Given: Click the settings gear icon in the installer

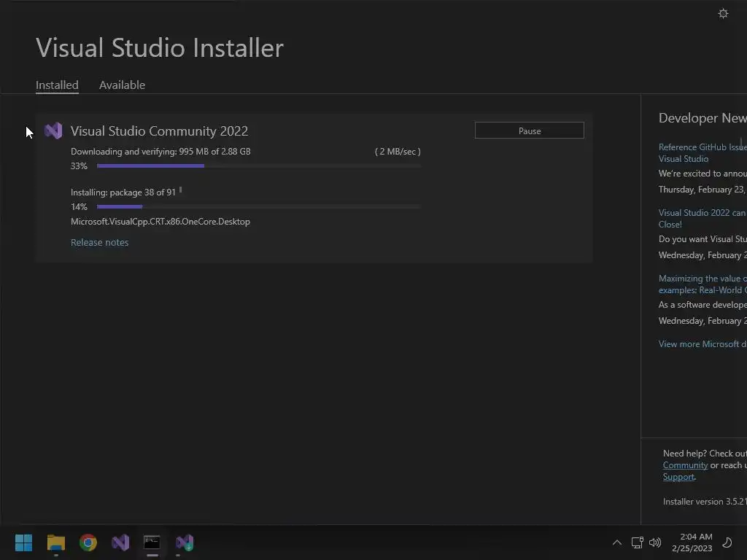Looking at the screenshot, I should click(x=723, y=14).
